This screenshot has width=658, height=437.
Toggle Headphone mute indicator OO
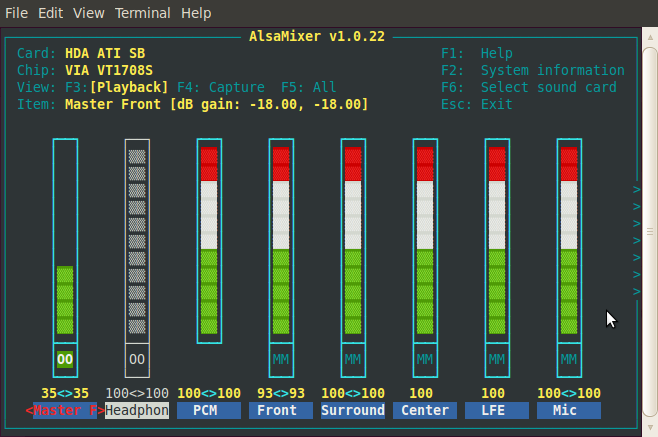(137, 359)
